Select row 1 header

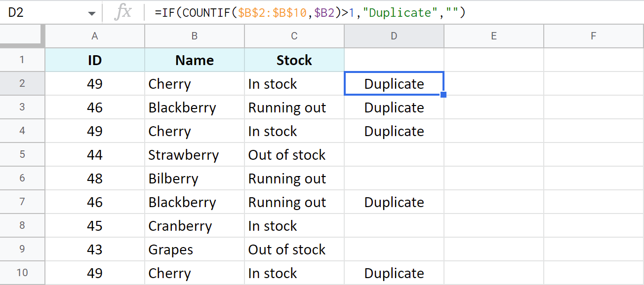22,60
